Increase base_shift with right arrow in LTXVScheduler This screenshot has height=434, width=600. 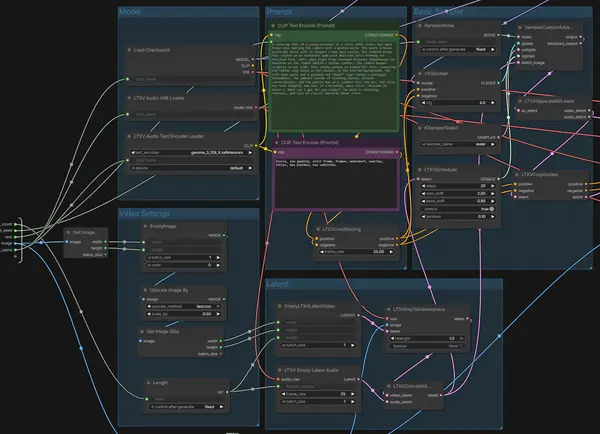click(492, 201)
